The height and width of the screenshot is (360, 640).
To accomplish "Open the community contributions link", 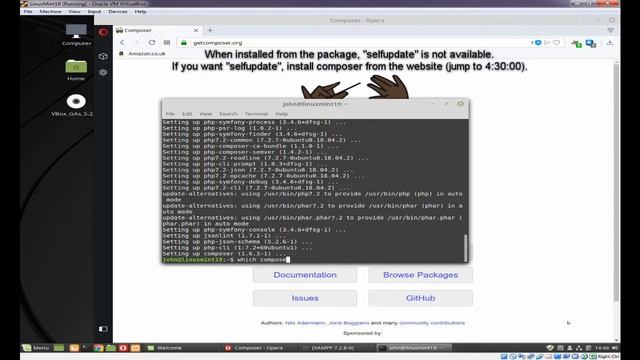I will click(432, 323).
